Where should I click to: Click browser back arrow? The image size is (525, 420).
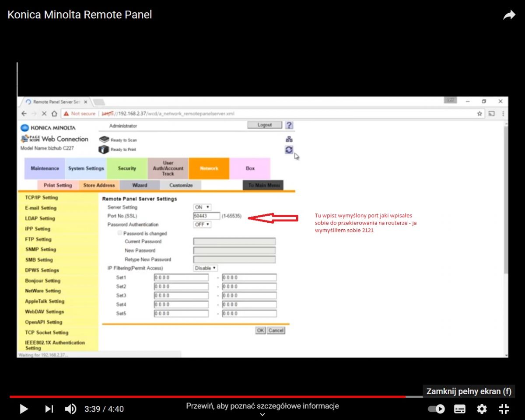pyautogui.click(x=24, y=113)
